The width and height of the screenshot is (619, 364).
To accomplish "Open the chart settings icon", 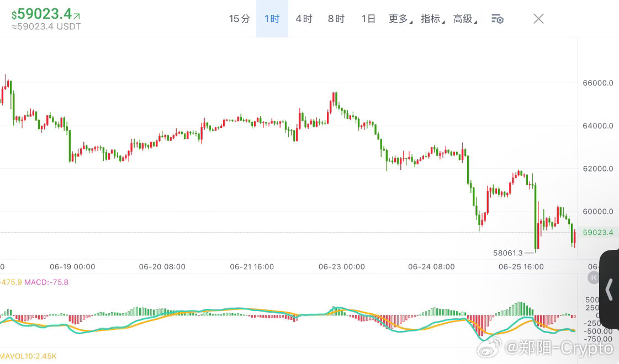I will [498, 19].
